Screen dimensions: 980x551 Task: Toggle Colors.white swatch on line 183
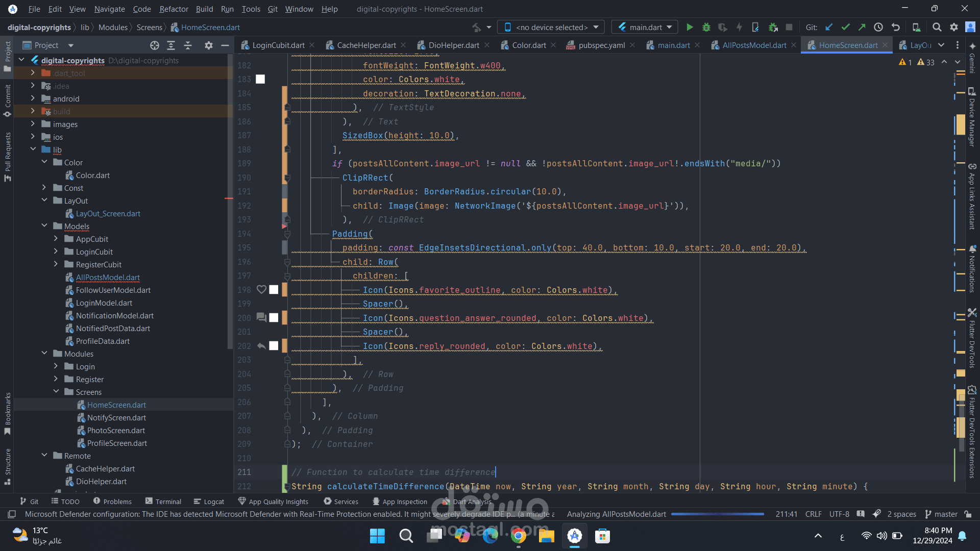point(260,79)
